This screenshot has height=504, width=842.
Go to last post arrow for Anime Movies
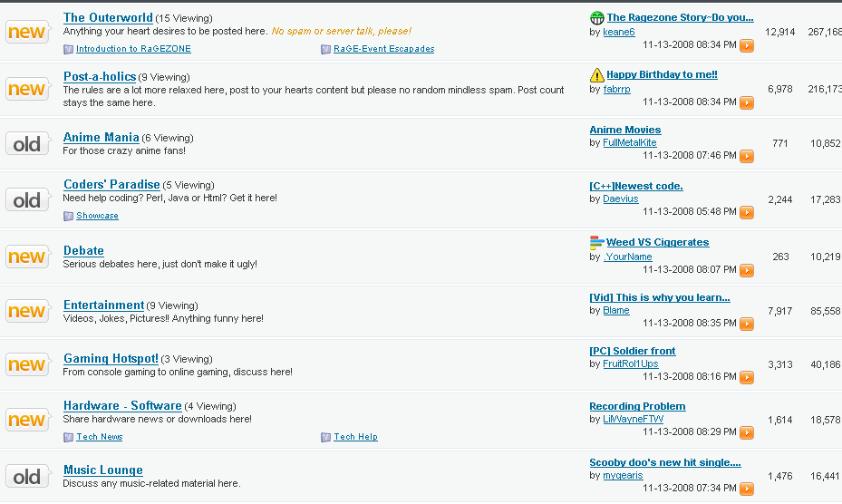(746, 157)
